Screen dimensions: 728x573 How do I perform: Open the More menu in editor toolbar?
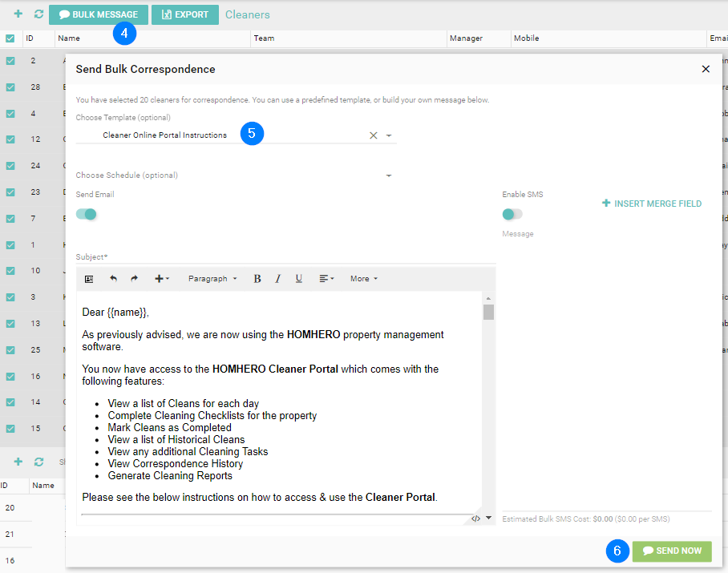tap(363, 279)
